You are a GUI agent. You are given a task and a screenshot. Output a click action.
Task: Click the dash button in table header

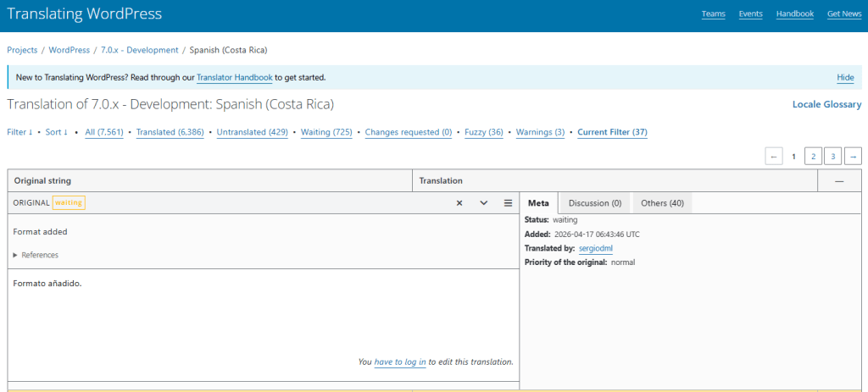838,181
